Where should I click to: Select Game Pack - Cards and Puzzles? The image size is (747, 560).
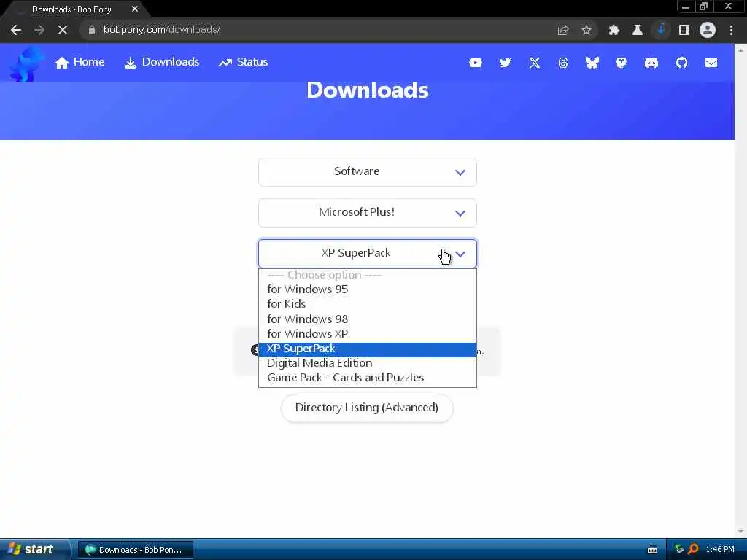pyautogui.click(x=368, y=378)
